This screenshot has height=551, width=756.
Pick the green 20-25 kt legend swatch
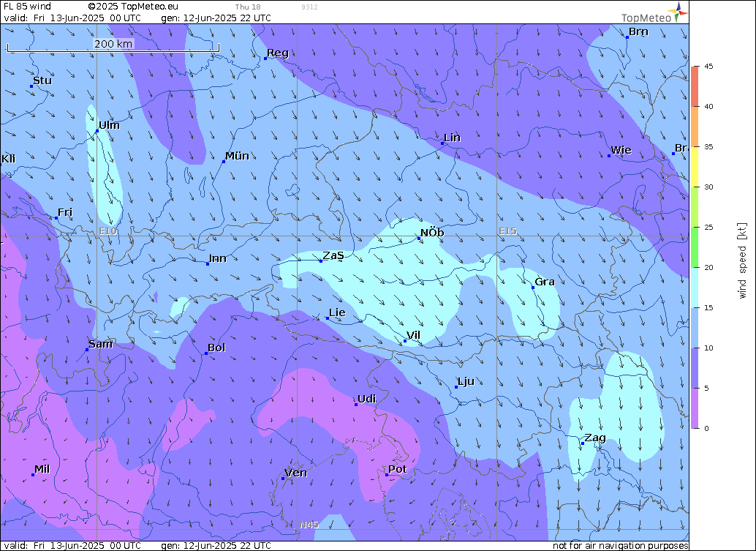click(x=695, y=247)
